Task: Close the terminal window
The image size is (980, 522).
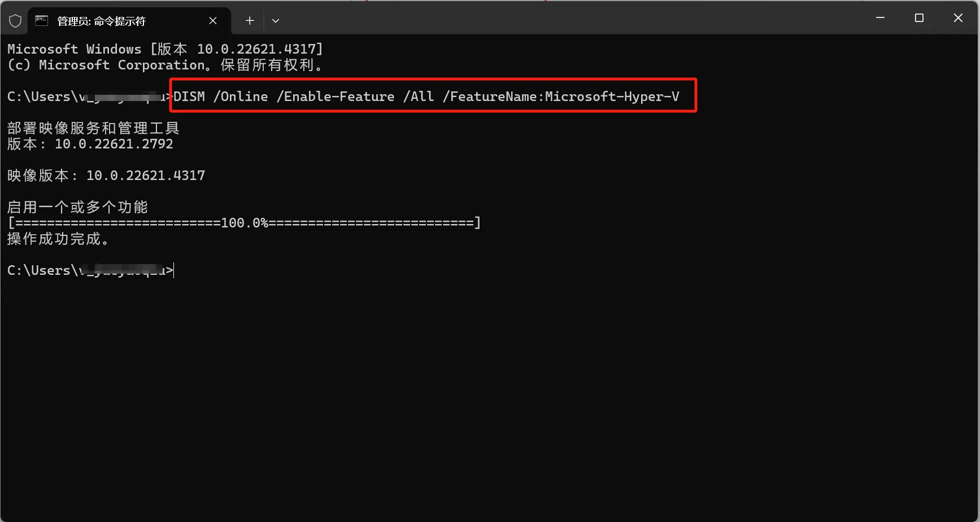Action: pos(958,18)
